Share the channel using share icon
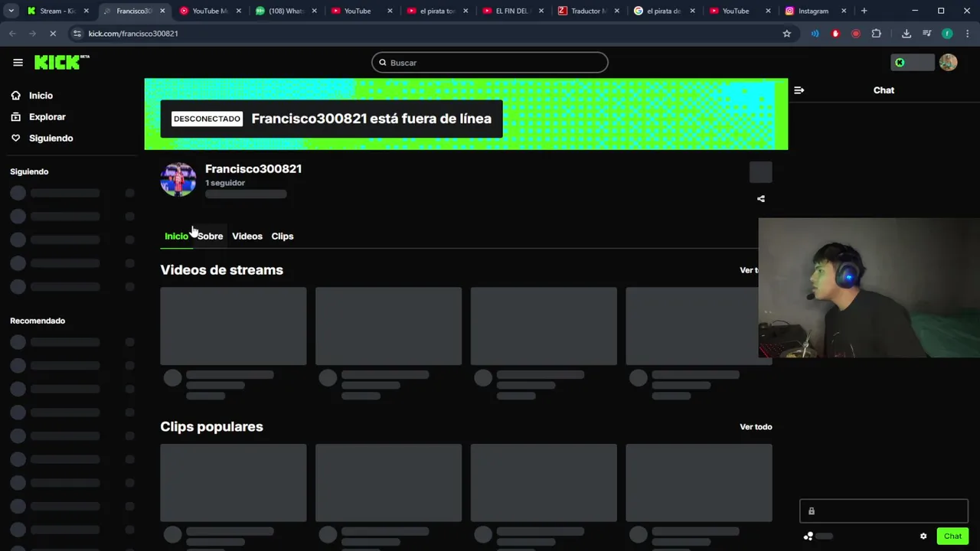Screen dimensions: 980x551 pyautogui.click(x=761, y=199)
